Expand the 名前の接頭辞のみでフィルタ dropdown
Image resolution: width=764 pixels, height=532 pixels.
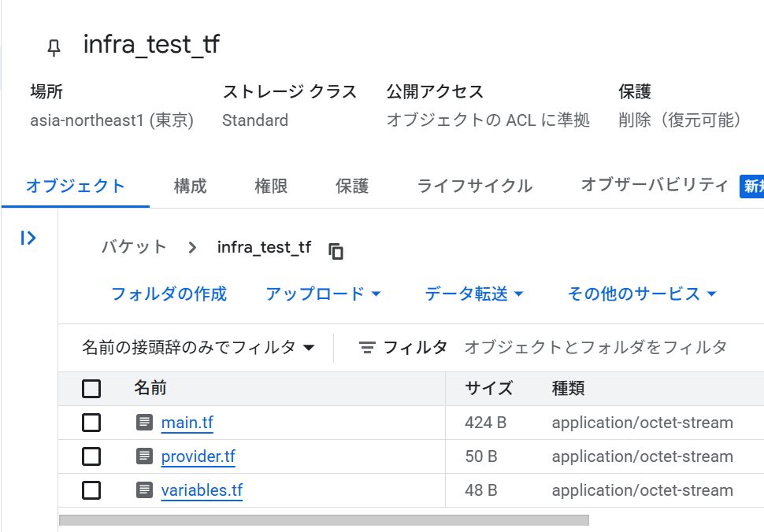[198, 348]
